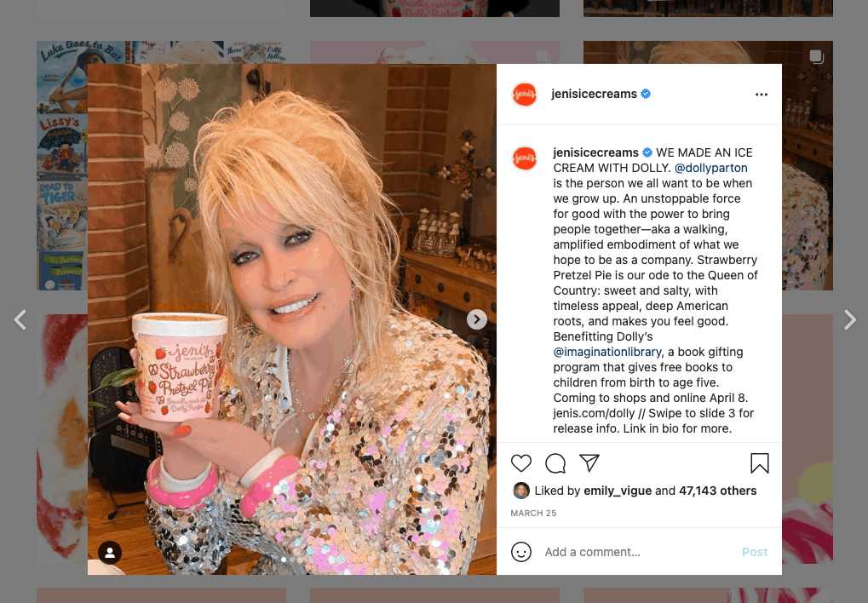Viewport: 868px width, 603px height.
Task: Open the emoji picker smiley icon
Action: coord(521,552)
